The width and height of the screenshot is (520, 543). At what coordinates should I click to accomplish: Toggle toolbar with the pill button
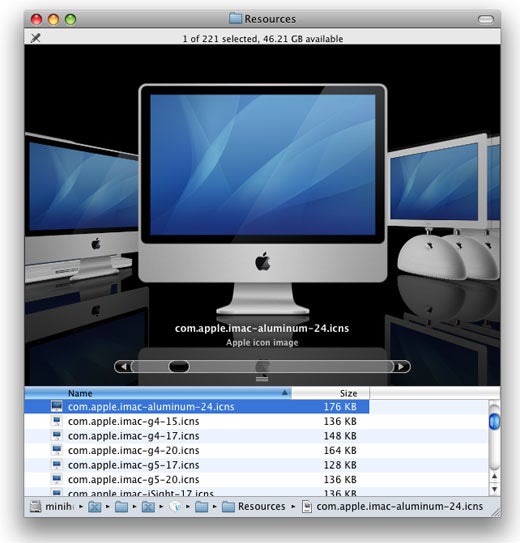[485, 19]
